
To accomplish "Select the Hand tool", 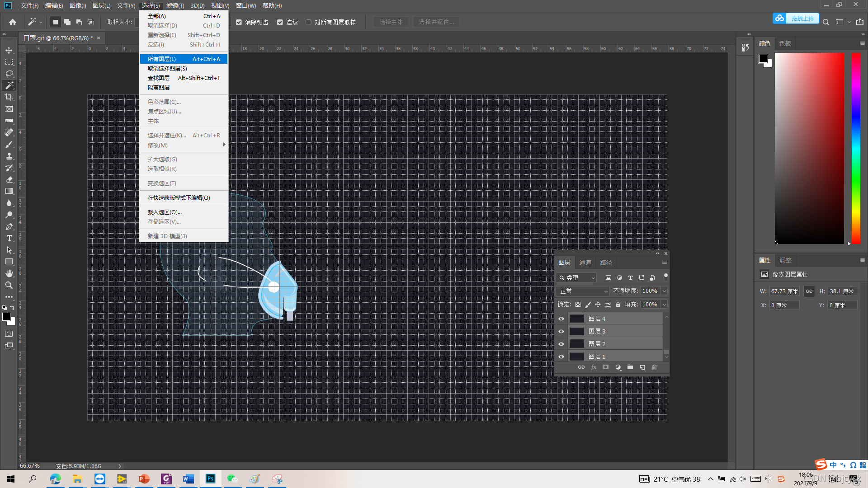I will pos(9,273).
